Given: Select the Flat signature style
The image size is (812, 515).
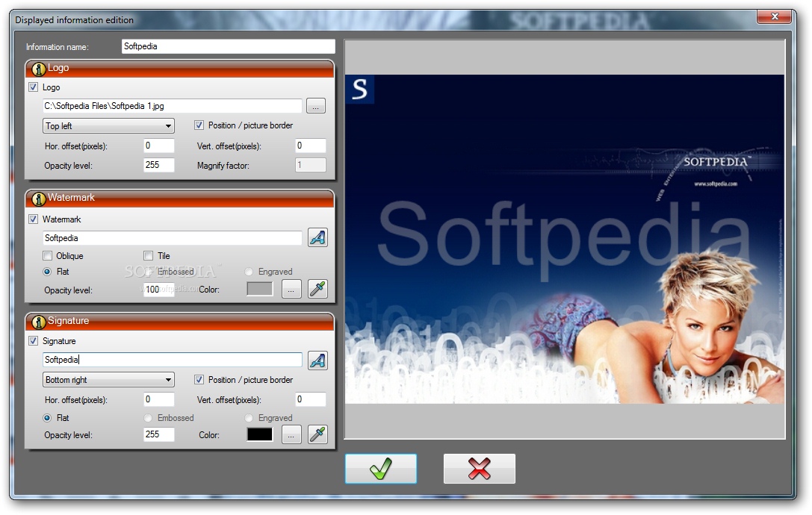Looking at the screenshot, I should pyautogui.click(x=47, y=418).
